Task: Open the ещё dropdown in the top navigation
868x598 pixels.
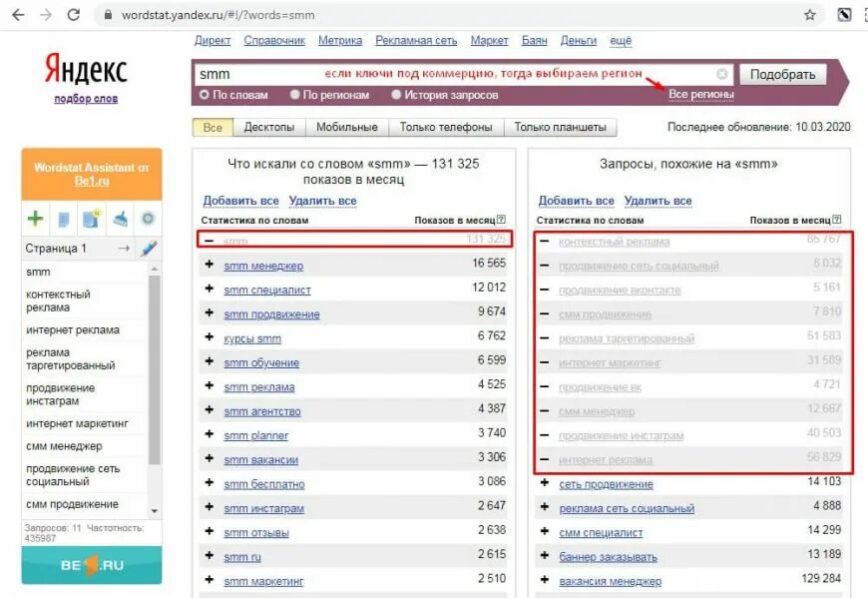Action: 621,40
